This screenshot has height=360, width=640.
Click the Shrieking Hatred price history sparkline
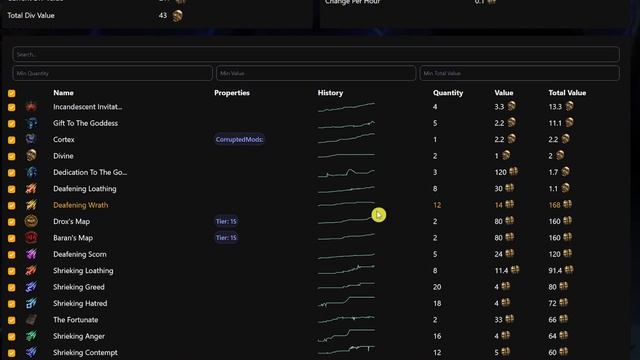(x=346, y=302)
